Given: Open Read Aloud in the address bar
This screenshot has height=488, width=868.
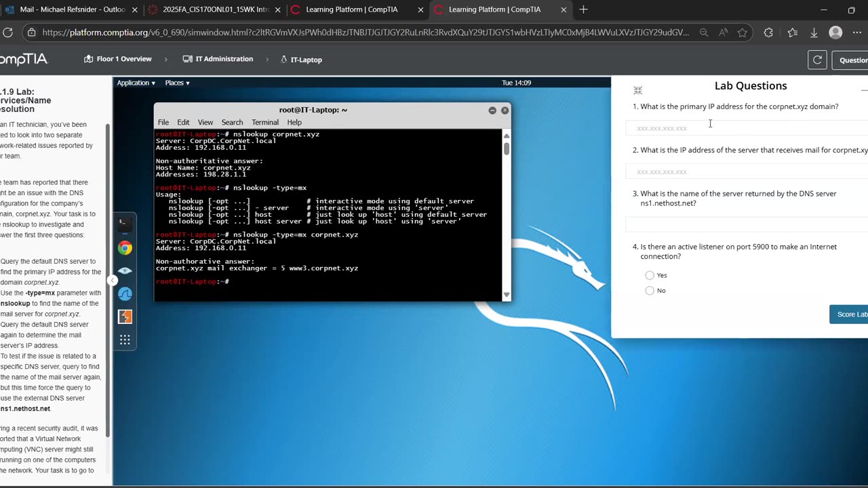Looking at the screenshot, I should (724, 33).
